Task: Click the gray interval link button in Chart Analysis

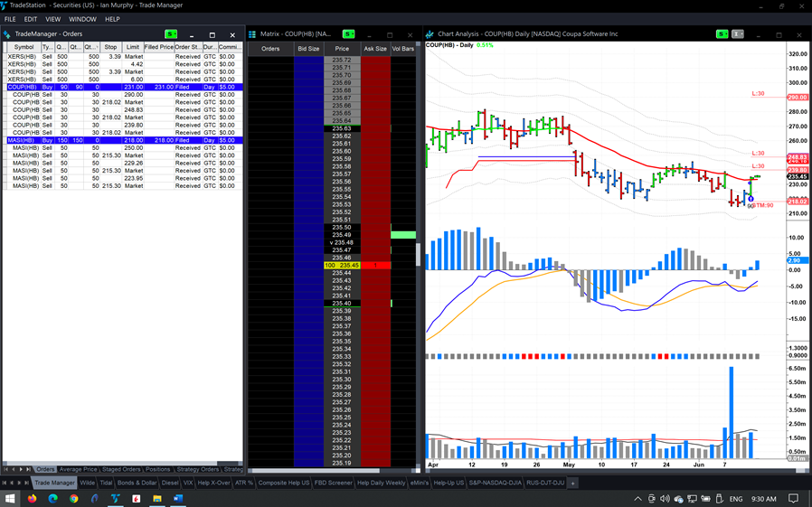Action: (x=738, y=34)
